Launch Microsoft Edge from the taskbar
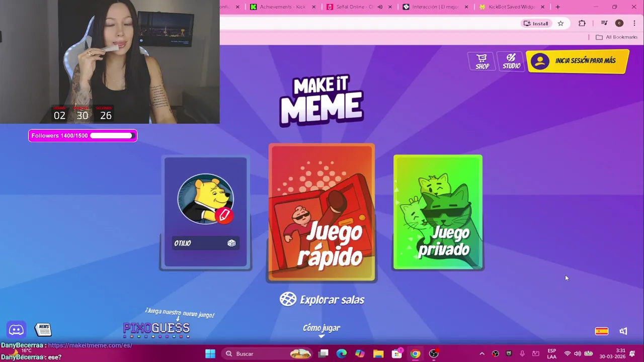The height and width of the screenshot is (362, 644). pyautogui.click(x=342, y=353)
